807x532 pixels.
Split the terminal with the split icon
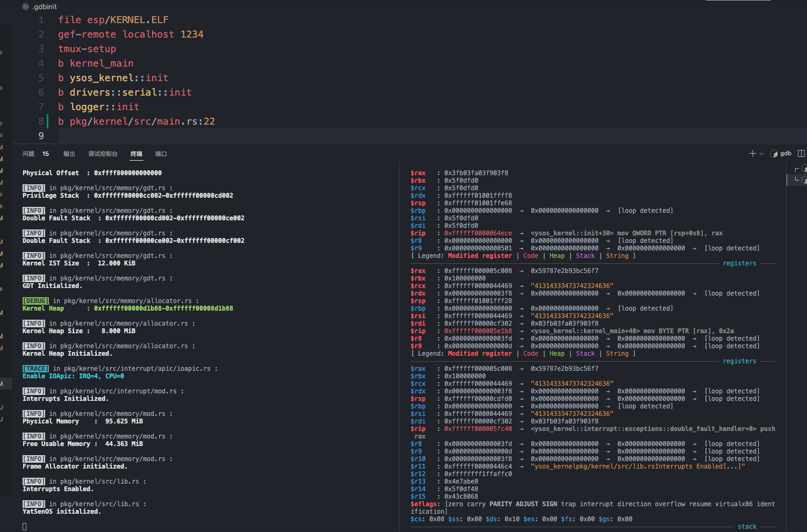[801, 154]
